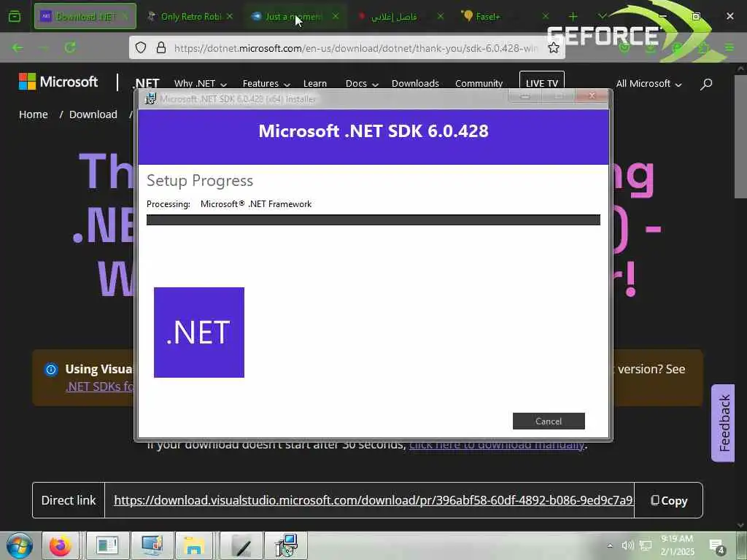Select the installer setup taskbar icon
747x560 pixels.
pos(286,545)
